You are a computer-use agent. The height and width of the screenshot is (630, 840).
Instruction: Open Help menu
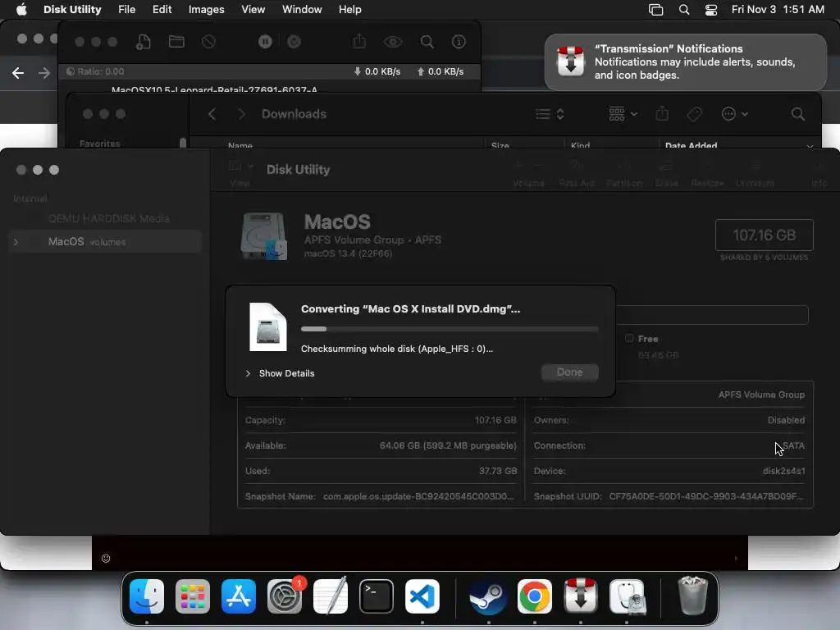click(x=349, y=10)
